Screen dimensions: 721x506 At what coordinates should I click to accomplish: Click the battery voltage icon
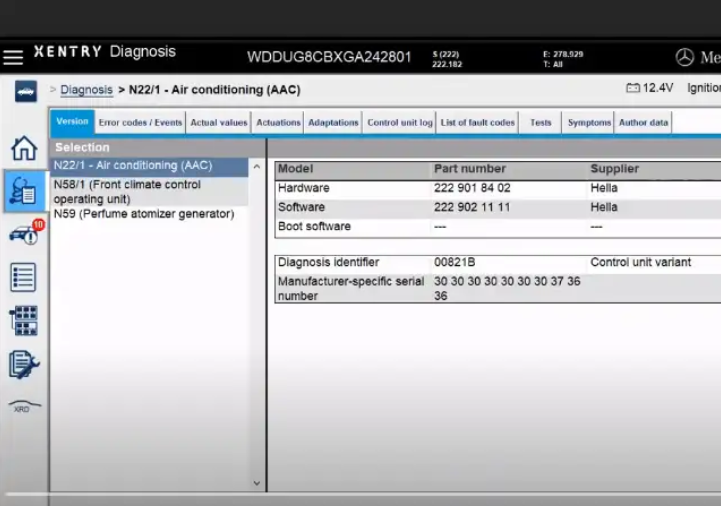(633, 87)
